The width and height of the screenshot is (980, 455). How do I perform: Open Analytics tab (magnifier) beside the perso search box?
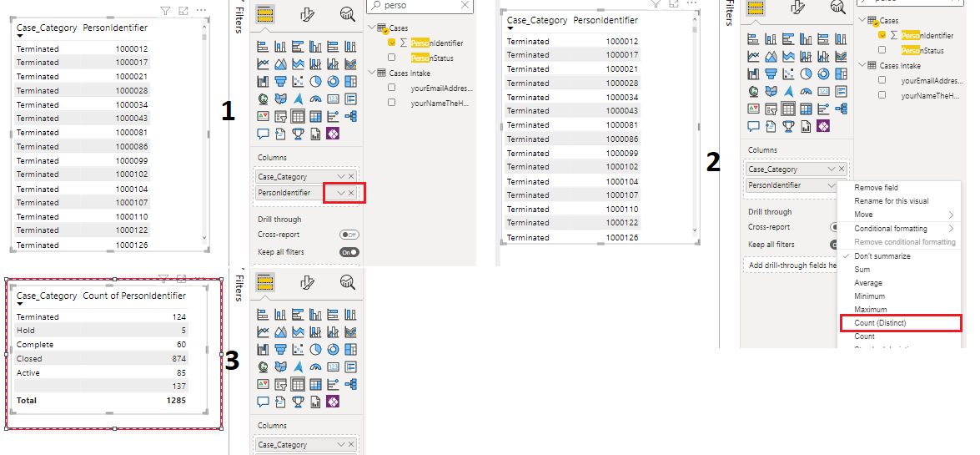click(348, 15)
